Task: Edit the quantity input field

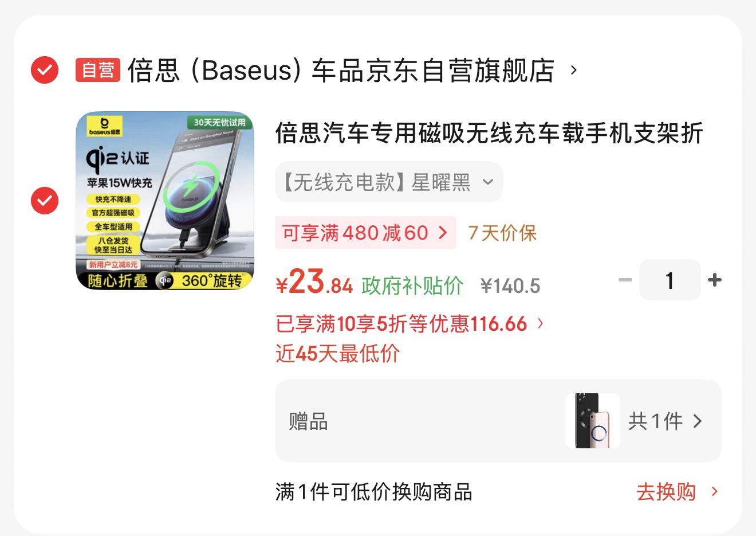Action: tap(670, 280)
